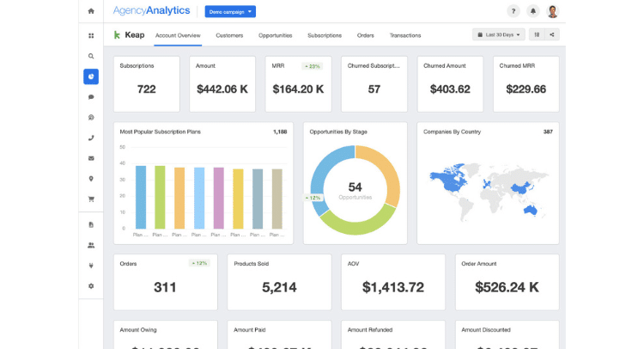Click the search magnifier sidebar icon

click(91, 56)
